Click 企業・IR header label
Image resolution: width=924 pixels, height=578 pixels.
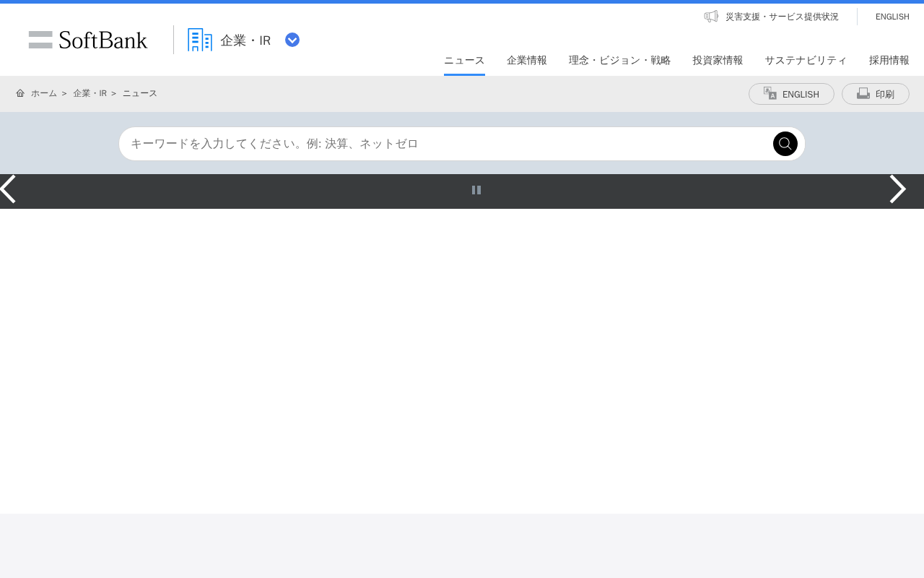pyautogui.click(x=245, y=40)
